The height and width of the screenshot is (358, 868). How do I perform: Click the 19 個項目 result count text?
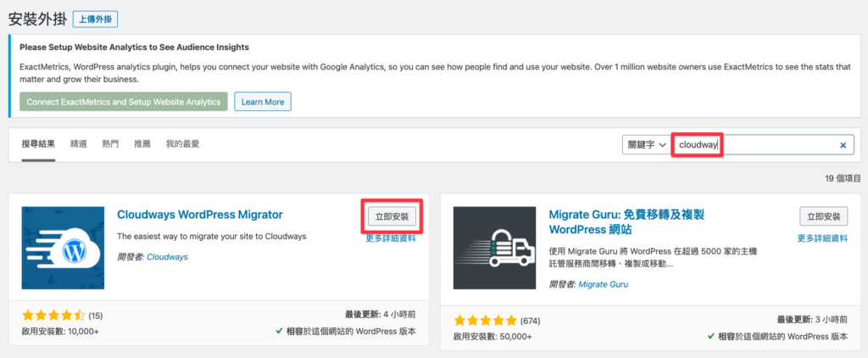(843, 178)
